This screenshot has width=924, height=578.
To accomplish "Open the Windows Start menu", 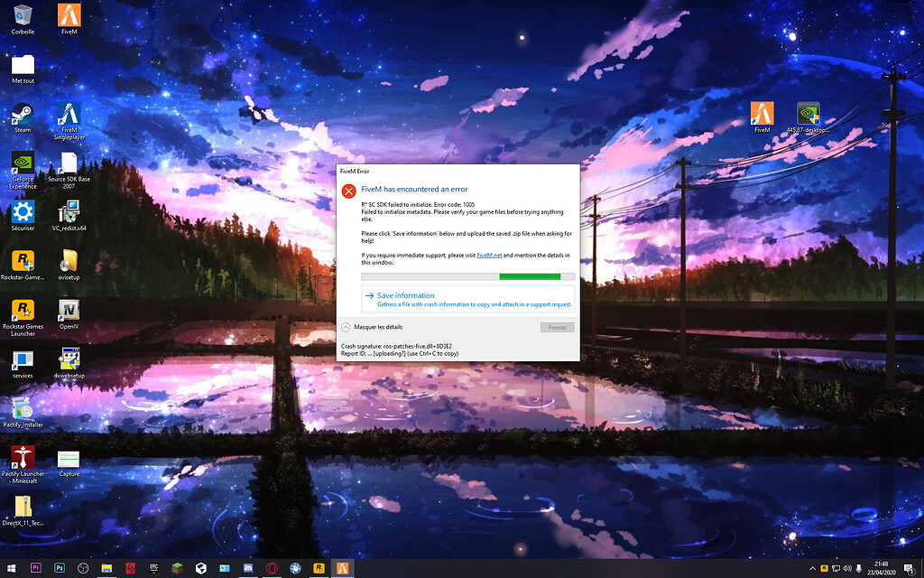I will coord(12,568).
